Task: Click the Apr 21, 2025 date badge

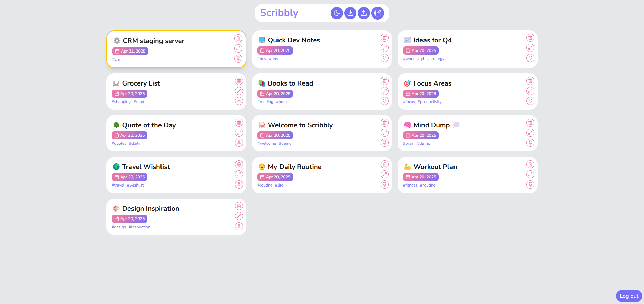Action: point(130,51)
